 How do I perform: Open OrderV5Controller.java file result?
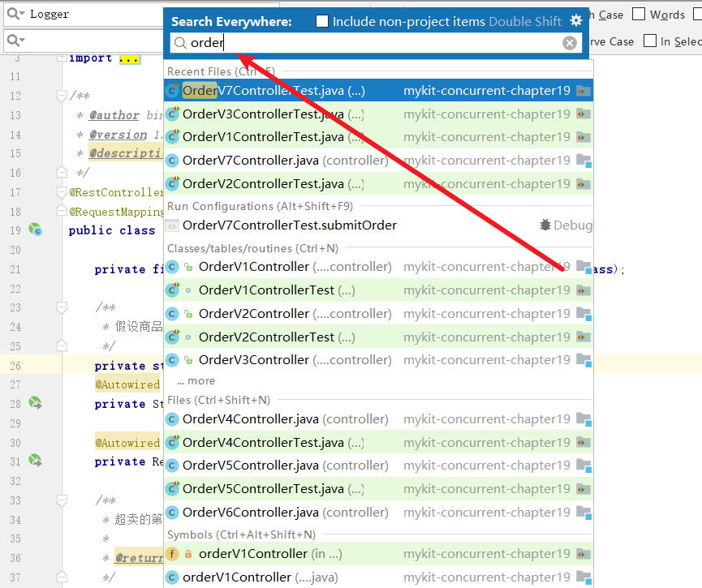pyautogui.click(x=378, y=466)
